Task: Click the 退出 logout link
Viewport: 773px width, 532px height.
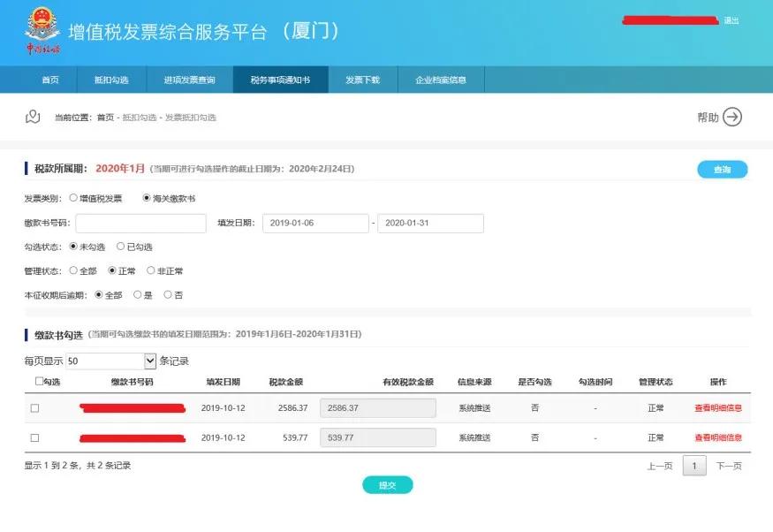Action: tap(731, 20)
